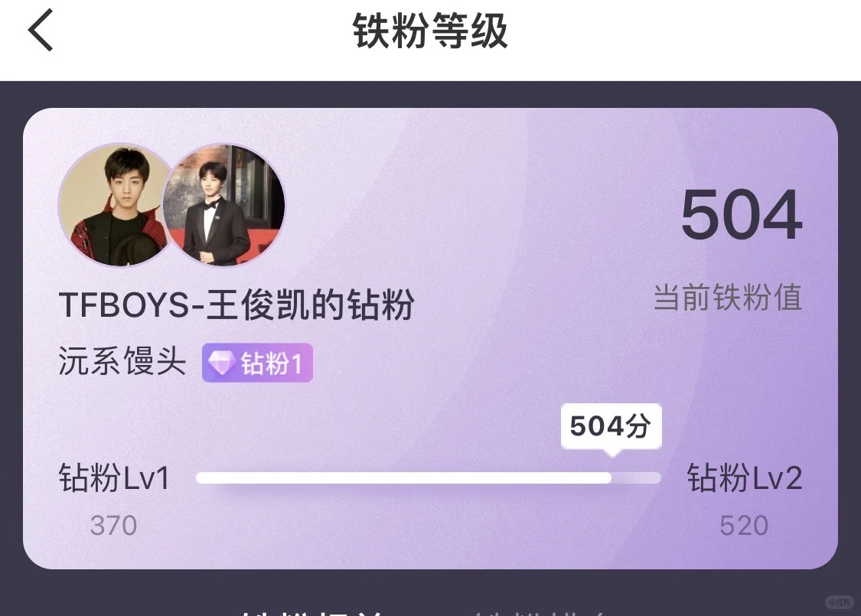861x616 pixels.
Task: Tap the diamond icon in the 钻粉1 badge
Action: coord(222,363)
